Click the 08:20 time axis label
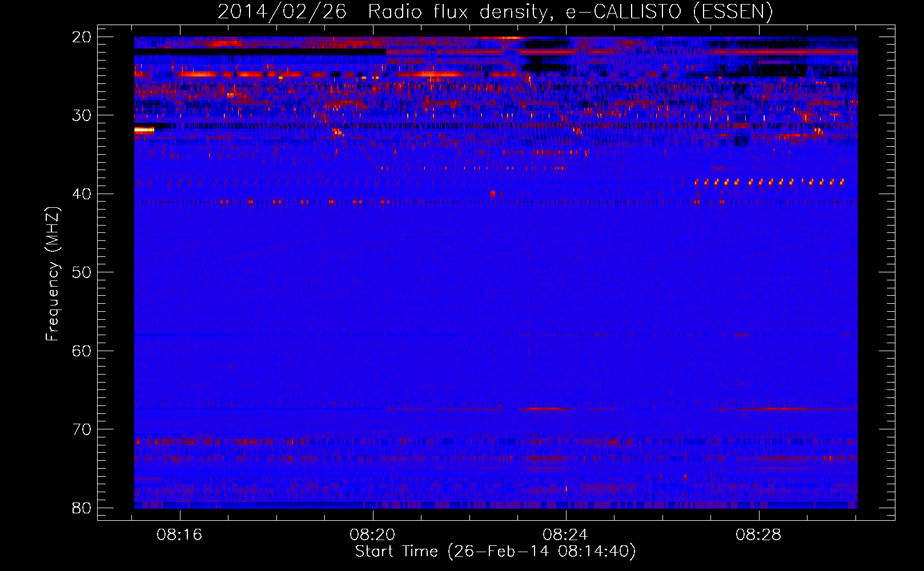924x571 pixels. tap(372, 535)
